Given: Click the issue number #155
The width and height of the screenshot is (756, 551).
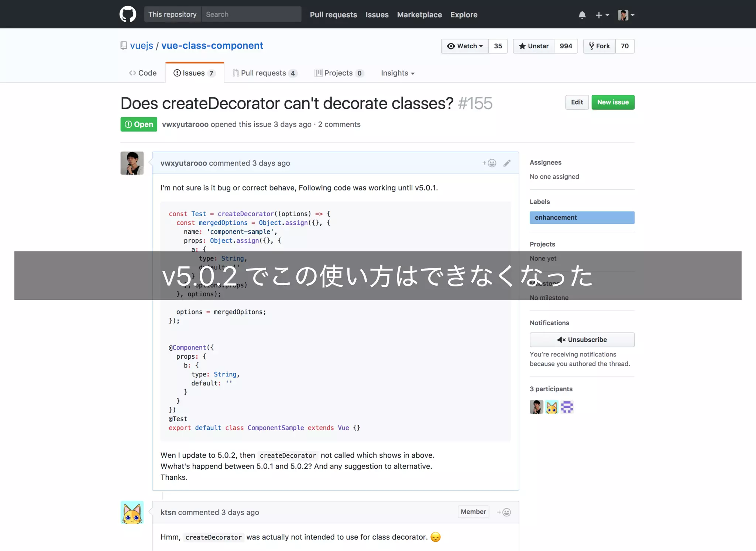Looking at the screenshot, I should coord(475,103).
